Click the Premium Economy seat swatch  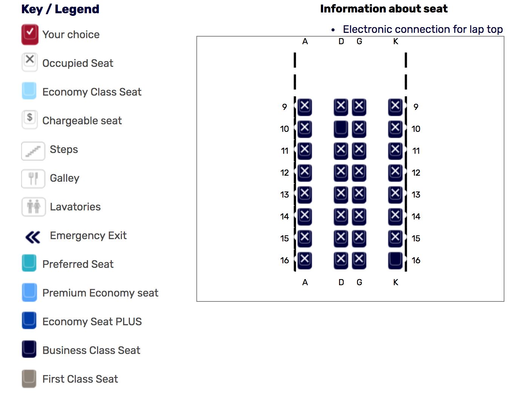click(x=29, y=292)
